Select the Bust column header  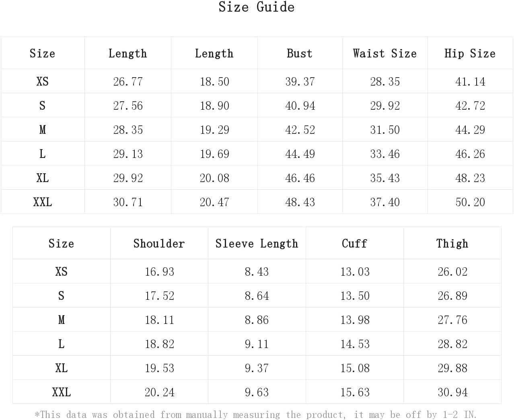(300, 53)
